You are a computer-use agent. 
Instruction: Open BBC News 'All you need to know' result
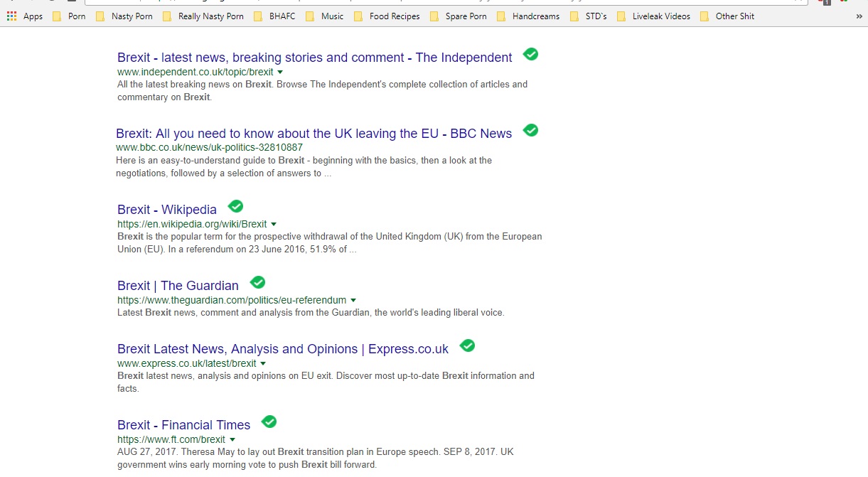(x=314, y=134)
